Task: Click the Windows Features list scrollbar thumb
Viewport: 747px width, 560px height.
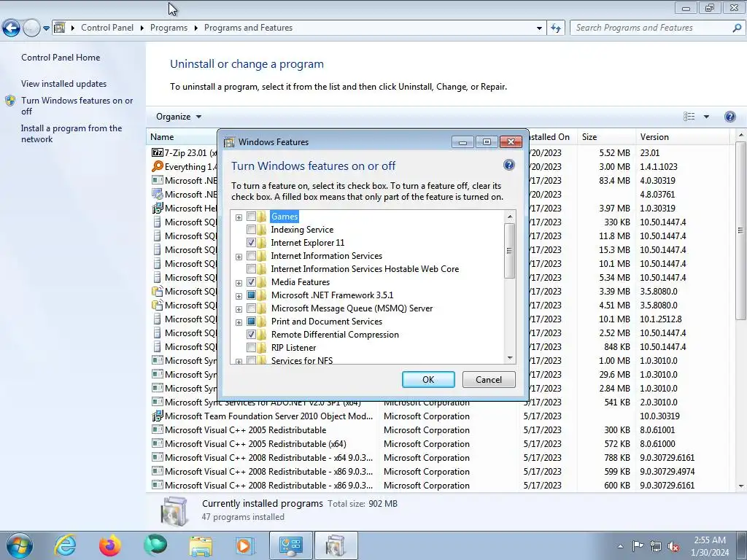Action: [509, 251]
